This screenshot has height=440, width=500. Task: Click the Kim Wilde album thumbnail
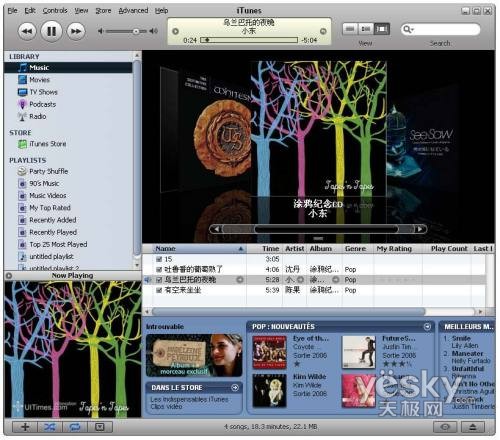[x=269, y=391]
